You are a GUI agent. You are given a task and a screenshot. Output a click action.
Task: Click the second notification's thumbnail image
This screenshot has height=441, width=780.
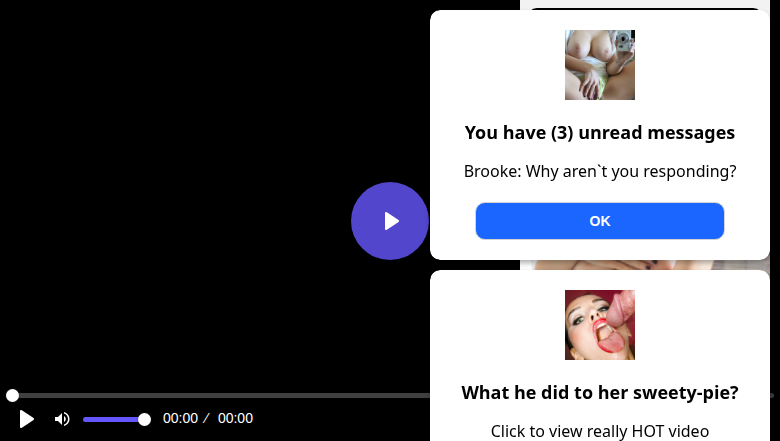click(x=599, y=325)
